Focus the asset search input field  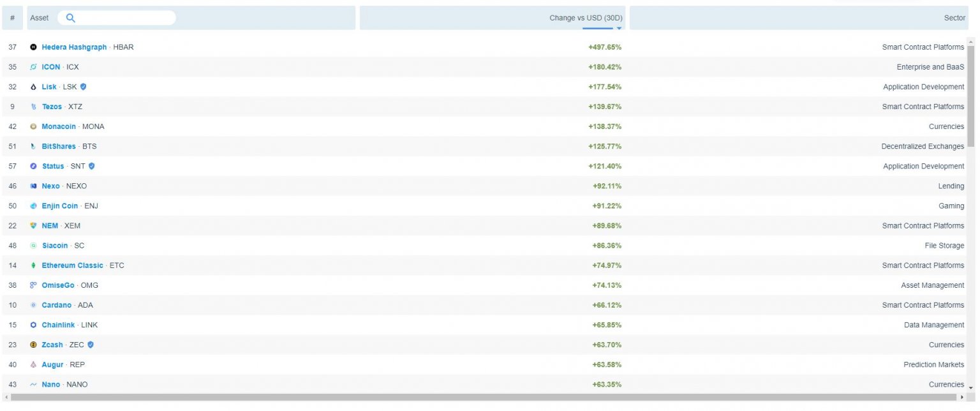click(x=117, y=18)
